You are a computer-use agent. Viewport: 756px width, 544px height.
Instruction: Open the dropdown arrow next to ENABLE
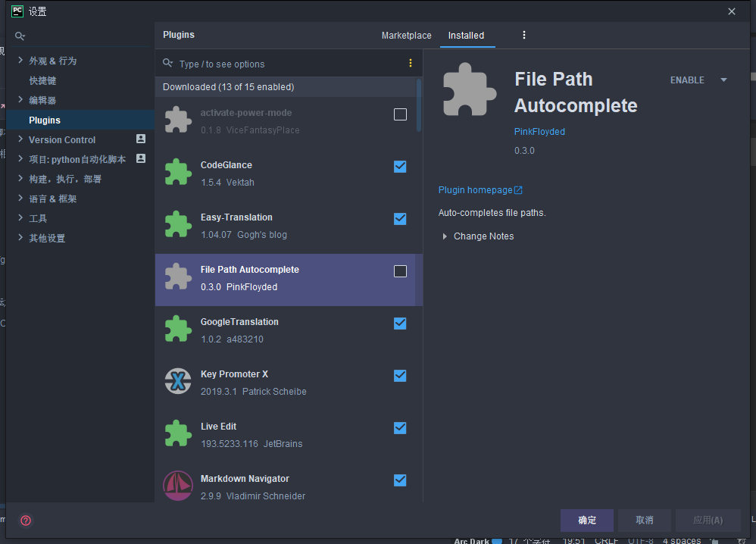[723, 80]
